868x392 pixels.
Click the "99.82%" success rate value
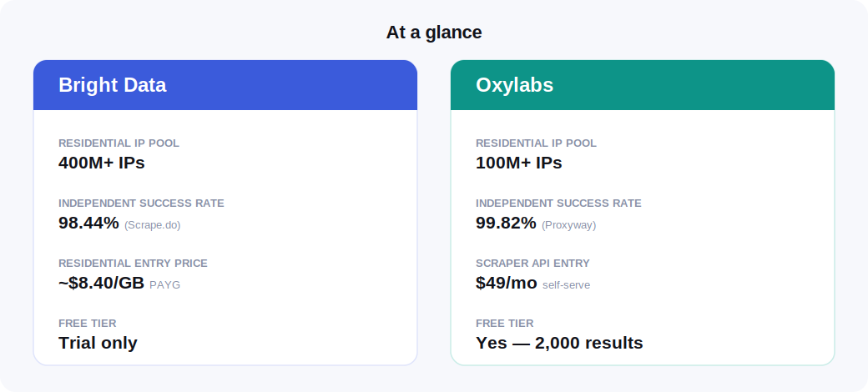[506, 223]
